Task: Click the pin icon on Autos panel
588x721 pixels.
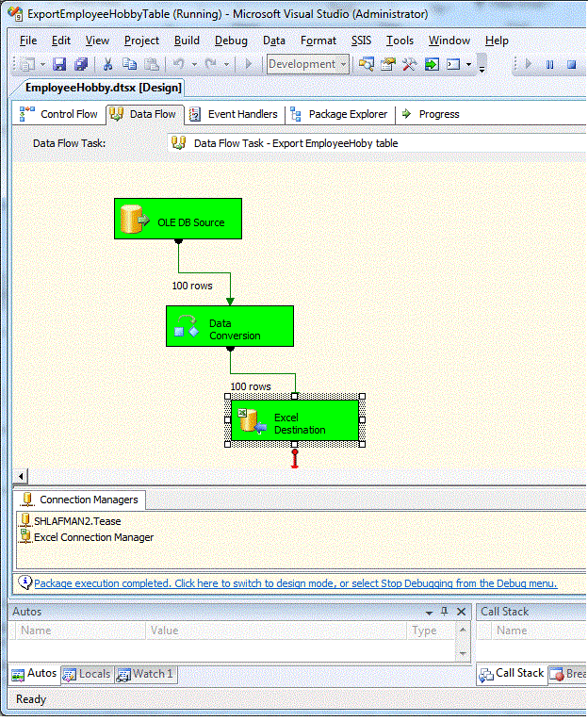Action: 444,611
